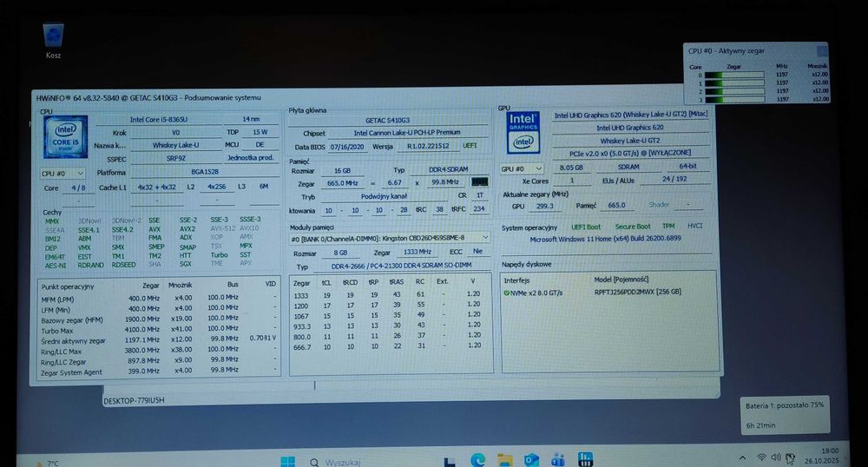Click BIOS version R1.02.221512

point(428,146)
